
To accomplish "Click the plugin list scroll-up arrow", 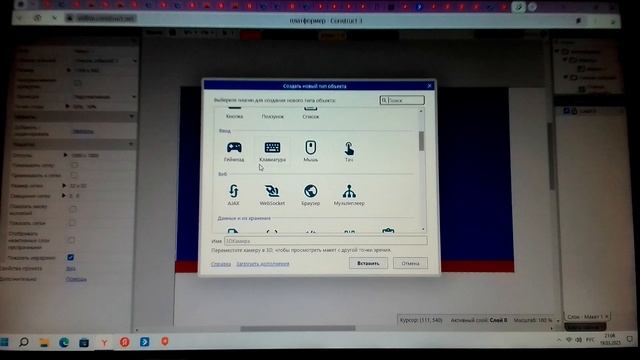I will click(x=421, y=111).
